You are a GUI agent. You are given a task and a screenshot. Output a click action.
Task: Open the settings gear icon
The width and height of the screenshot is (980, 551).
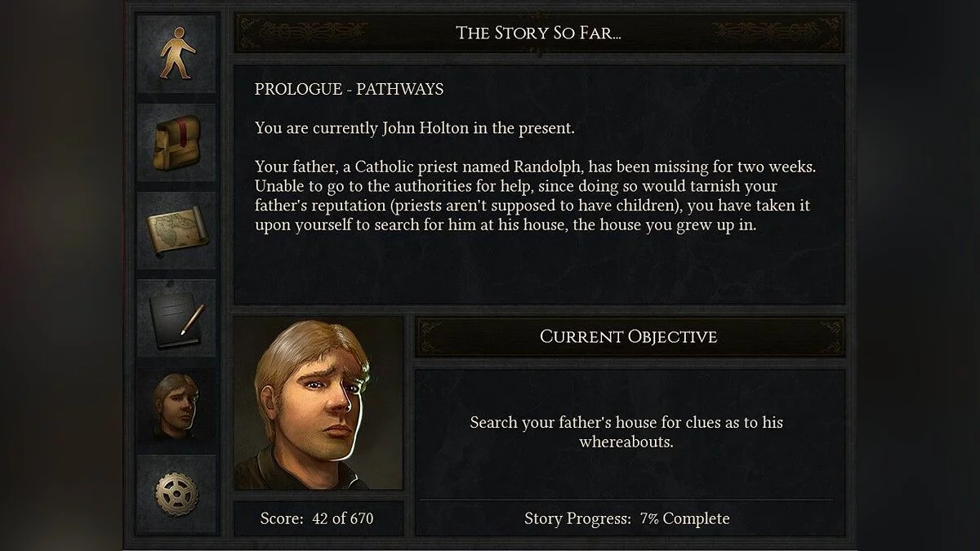click(176, 493)
